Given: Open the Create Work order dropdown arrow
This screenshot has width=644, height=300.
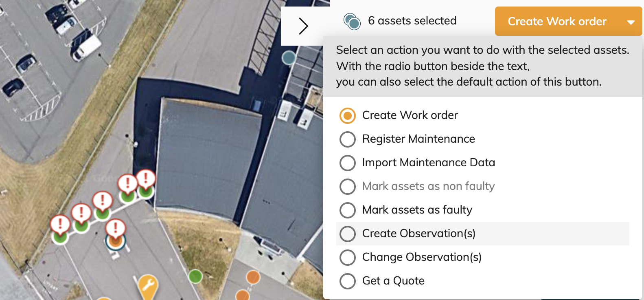Looking at the screenshot, I should tap(631, 22).
